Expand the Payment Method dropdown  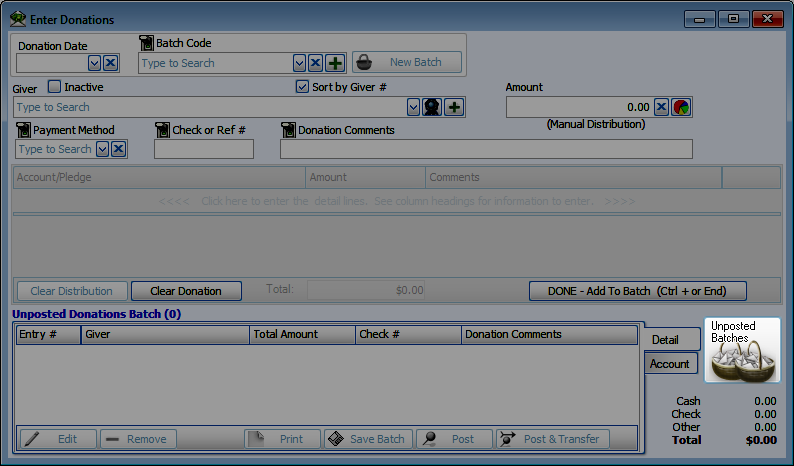tap(102, 149)
